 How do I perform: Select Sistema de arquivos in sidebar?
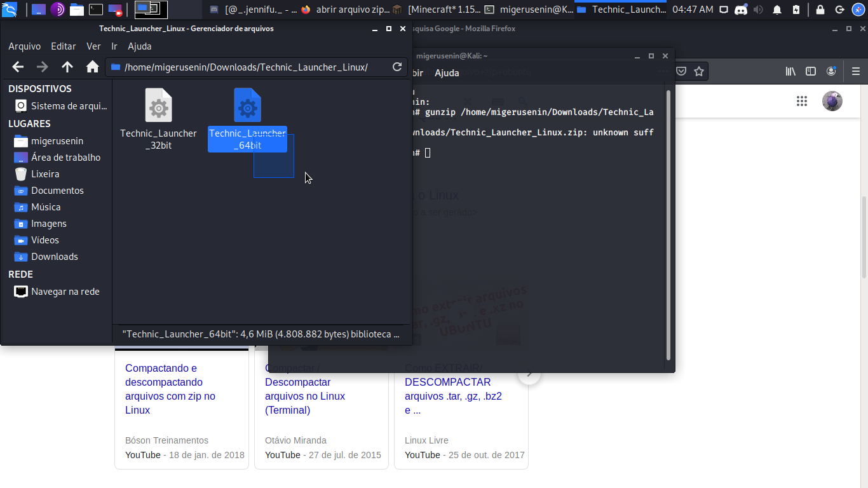(61, 106)
